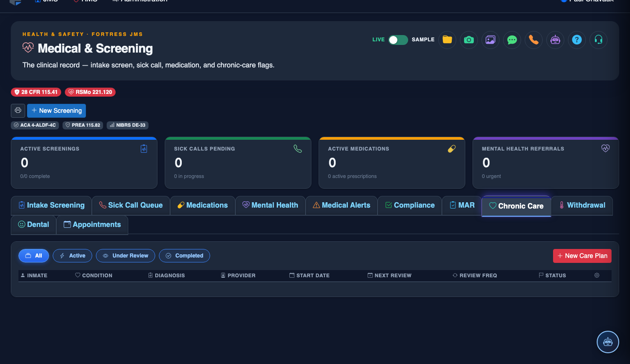Click the ACA 4-ALDF-4C tag
The image size is (630, 364).
(x=35, y=125)
